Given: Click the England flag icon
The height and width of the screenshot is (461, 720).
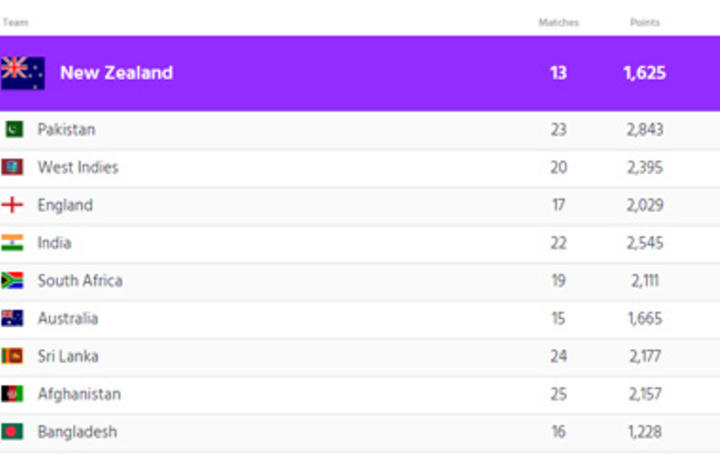Looking at the screenshot, I should pyautogui.click(x=13, y=205).
